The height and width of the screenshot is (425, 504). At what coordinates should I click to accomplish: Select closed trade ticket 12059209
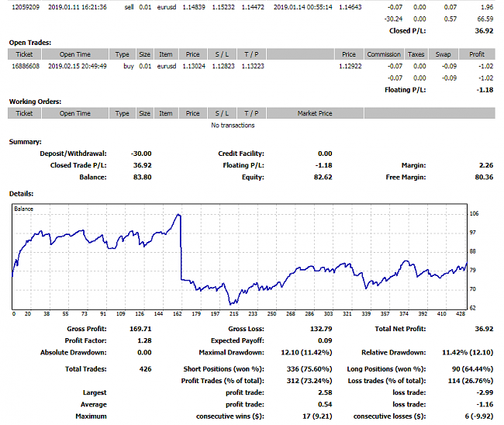[x=26, y=7]
